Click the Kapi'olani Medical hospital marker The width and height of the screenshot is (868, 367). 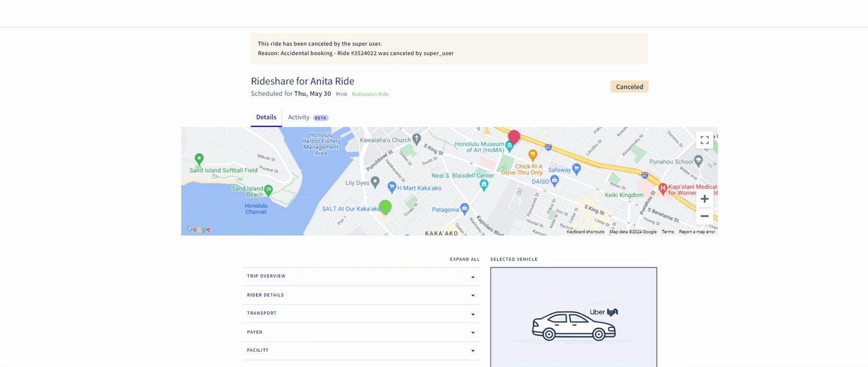click(662, 188)
